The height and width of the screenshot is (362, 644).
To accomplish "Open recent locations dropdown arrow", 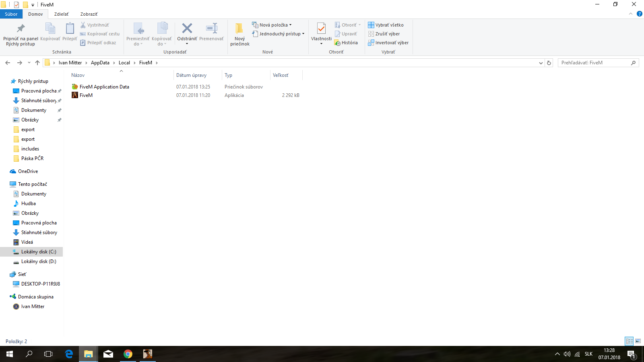I will coord(29,63).
